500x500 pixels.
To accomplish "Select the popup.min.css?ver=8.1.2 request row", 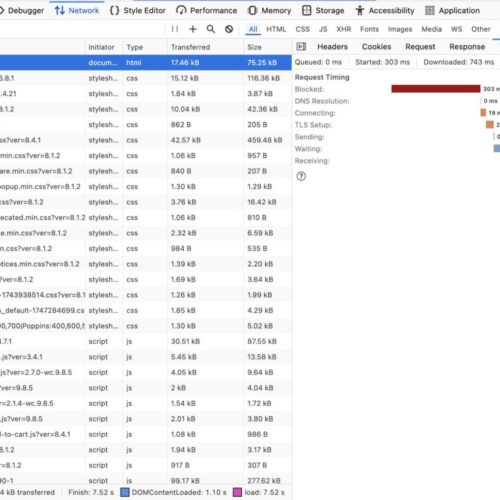I will pyautogui.click(x=146, y=187).
